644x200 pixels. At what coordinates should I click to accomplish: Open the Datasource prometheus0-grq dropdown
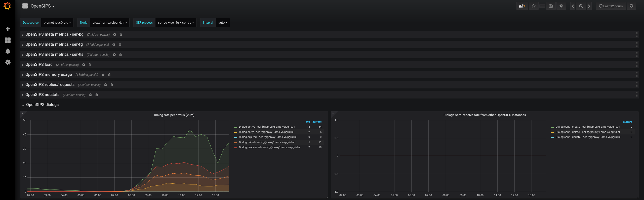click(x=57, y=23)
